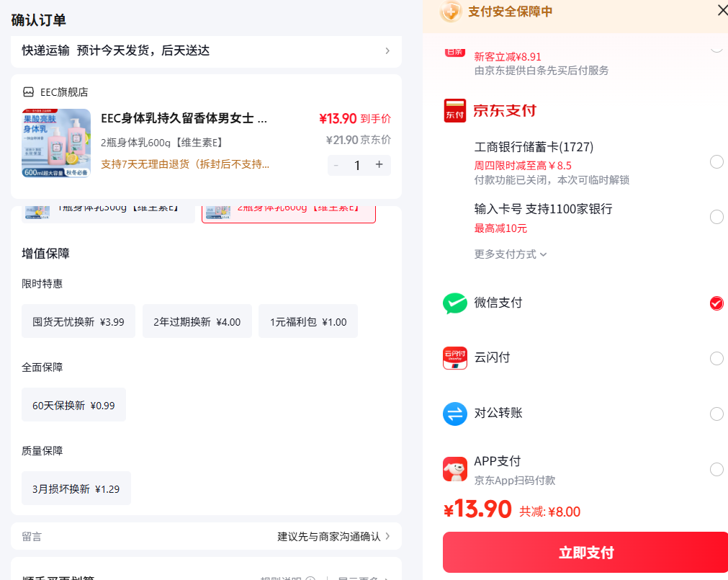Screen dimensions: 728x580
Task: Open the 留言 message chevron
Action: [x=387, y=536]
